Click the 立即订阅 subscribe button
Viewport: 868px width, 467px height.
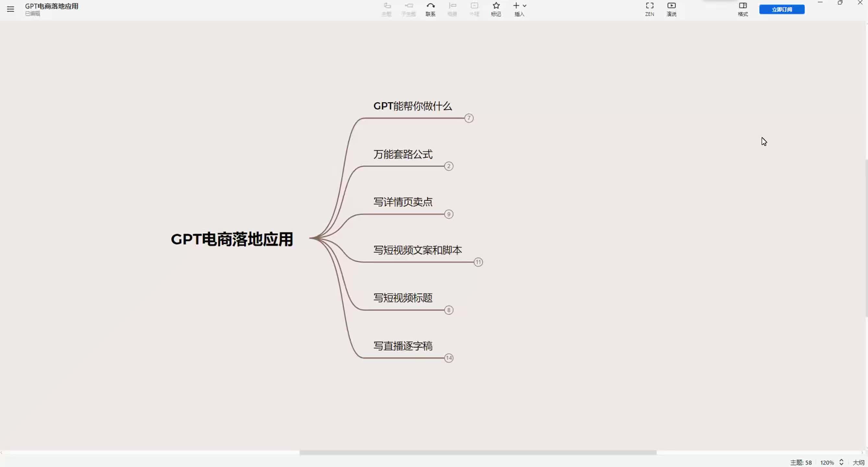pyautogui.click(x=782, y=9)
